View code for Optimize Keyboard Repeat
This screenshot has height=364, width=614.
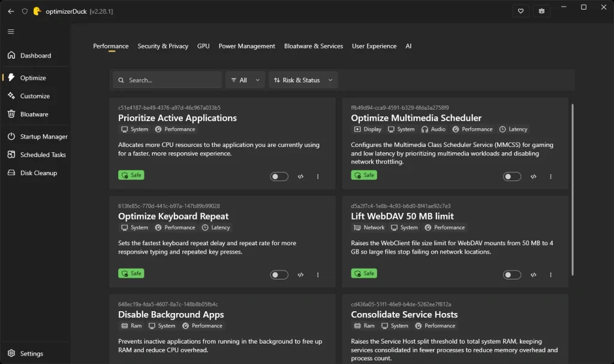[x=300, y=275]
